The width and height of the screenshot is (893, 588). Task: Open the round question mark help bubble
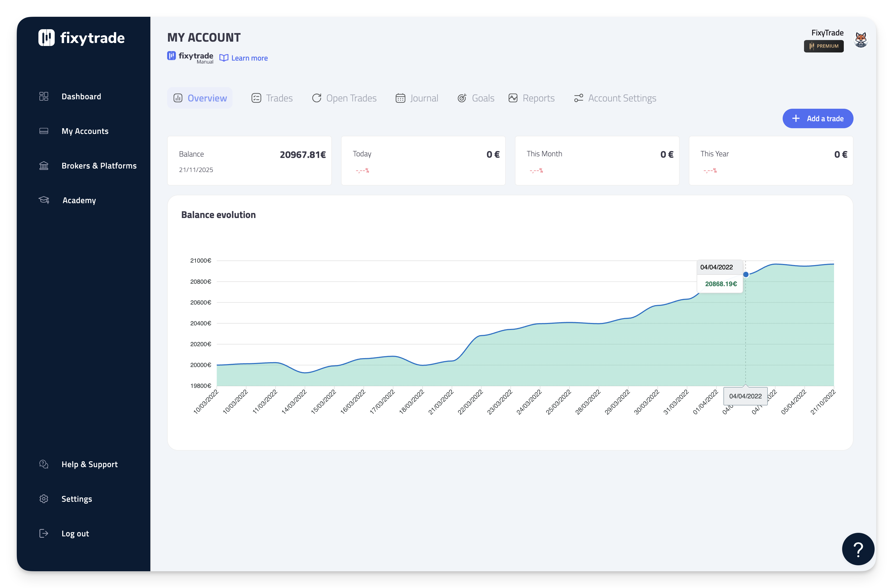pos(858,549)
